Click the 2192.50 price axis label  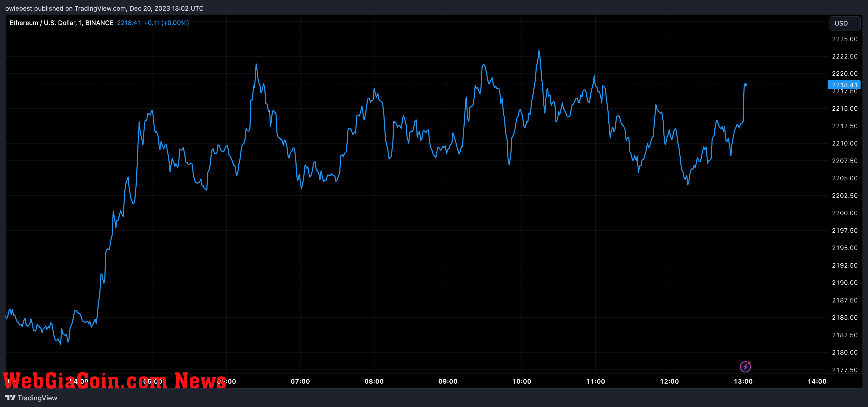(845, 265)
